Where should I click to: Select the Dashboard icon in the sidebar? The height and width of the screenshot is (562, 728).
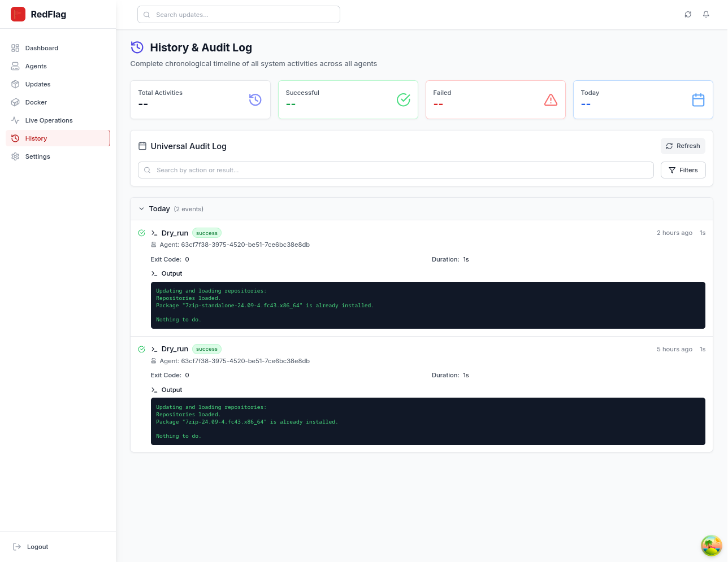(15, 48)
